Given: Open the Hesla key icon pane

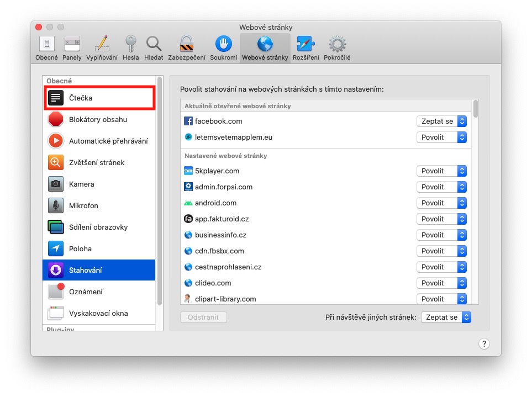Looking at the screenshot, I should 130,48.
